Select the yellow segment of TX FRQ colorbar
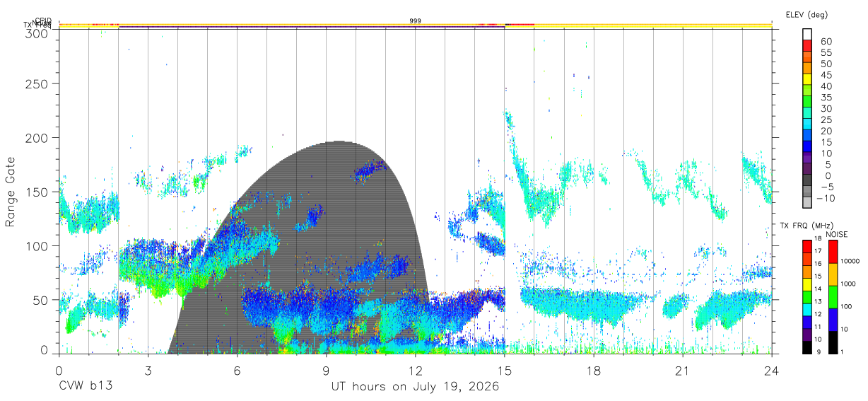 point(807,284)
